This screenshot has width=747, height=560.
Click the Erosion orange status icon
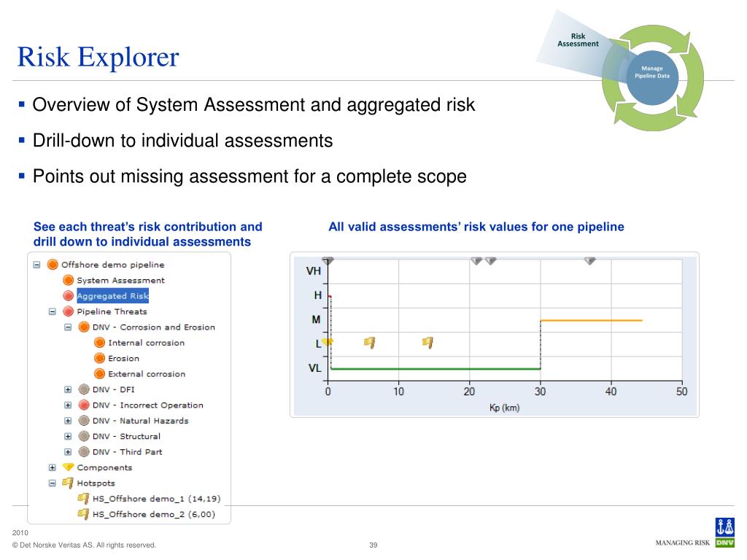click(99, 358)
